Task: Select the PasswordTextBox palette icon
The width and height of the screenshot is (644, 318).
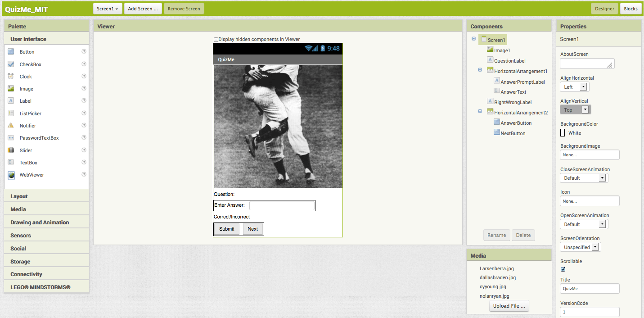Action: pyautogui.click(x=11, y=138)
